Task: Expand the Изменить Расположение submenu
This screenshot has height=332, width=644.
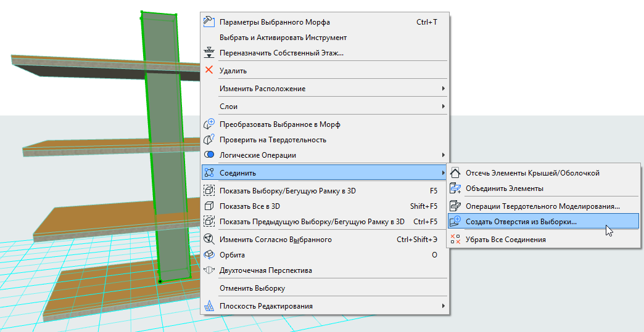Action: point(443,89)
